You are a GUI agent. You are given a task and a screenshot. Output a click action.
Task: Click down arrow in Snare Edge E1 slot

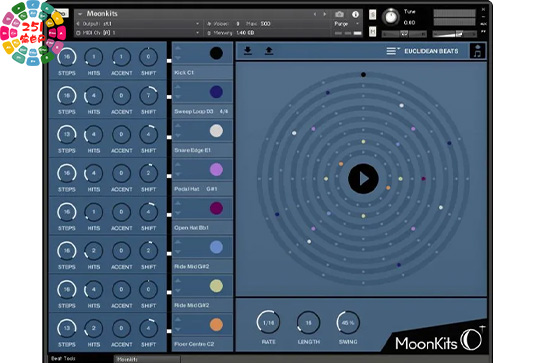(177, 135)
